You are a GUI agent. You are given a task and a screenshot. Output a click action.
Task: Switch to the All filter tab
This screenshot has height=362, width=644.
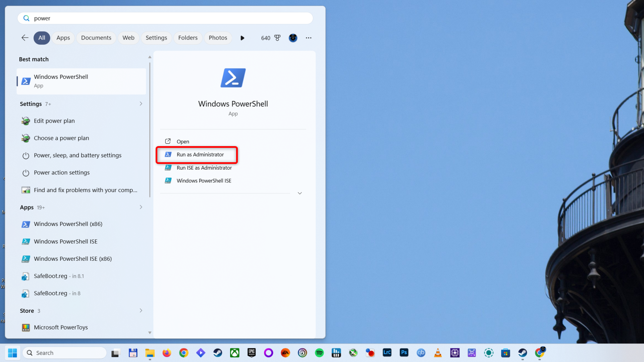(x=42, y=38)
